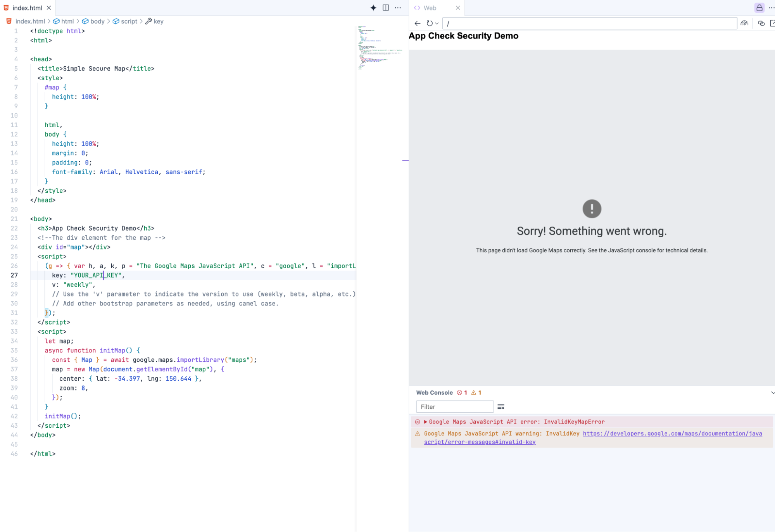
Task: Click the sparkle AI assistant icon
Action: click(x=373, y=8)
